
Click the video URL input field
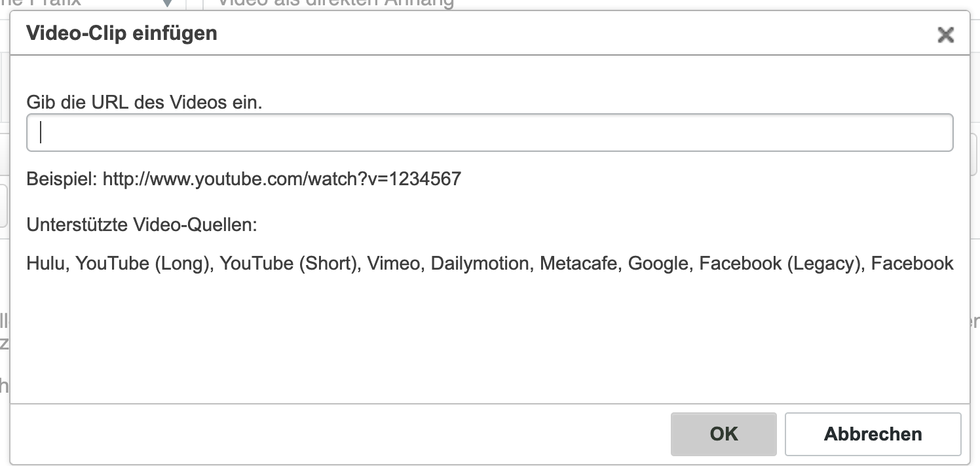tap(489, 133)
